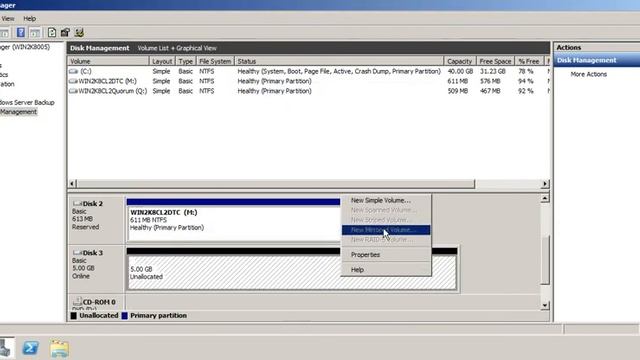
Task: Click the left arrow of volume list scrollbar
Action: pos(72,184)
